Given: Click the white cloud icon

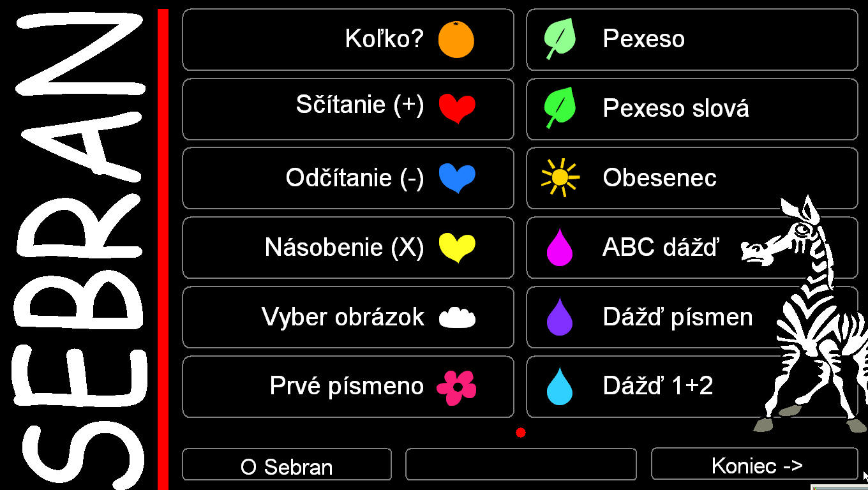Looking at the screenshot, I should pos(457,317).
